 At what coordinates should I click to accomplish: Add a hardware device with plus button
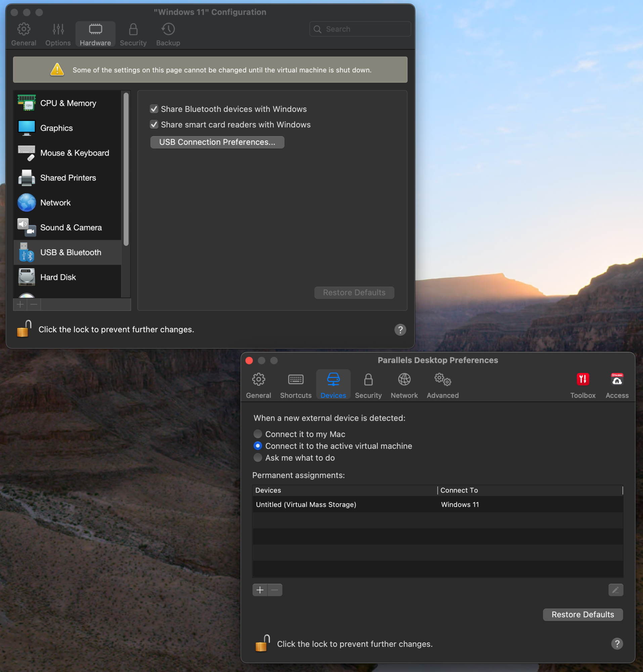[20, 304]
